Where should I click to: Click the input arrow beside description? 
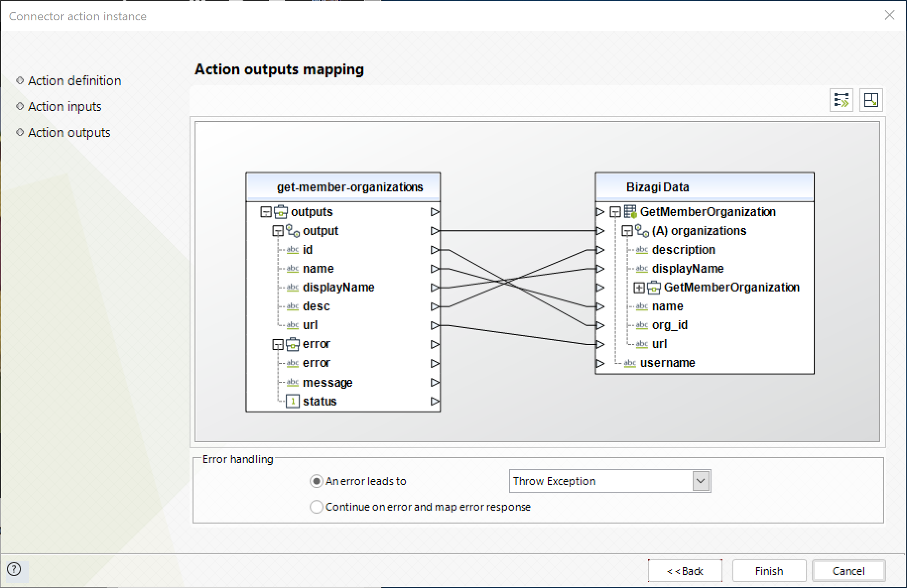(600, 249)
